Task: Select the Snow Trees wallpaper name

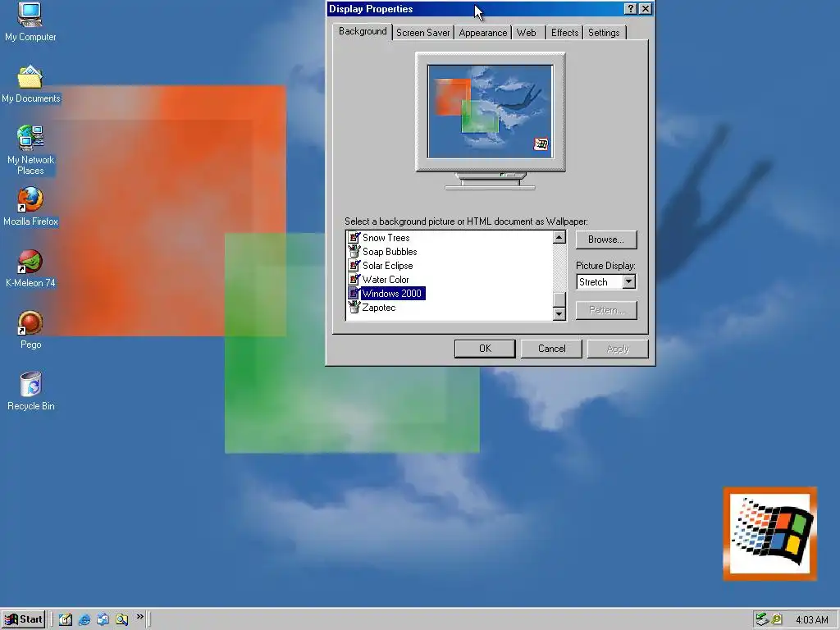Action: (x=386, y=237)
